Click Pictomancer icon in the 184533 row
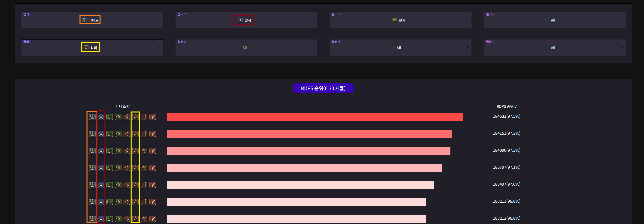 click(x=153, y=117)
